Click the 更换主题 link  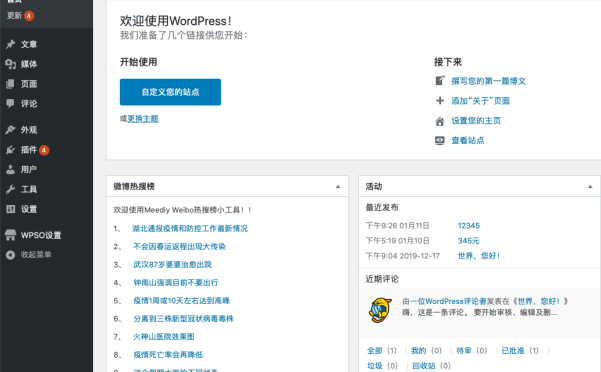[143, 119]
